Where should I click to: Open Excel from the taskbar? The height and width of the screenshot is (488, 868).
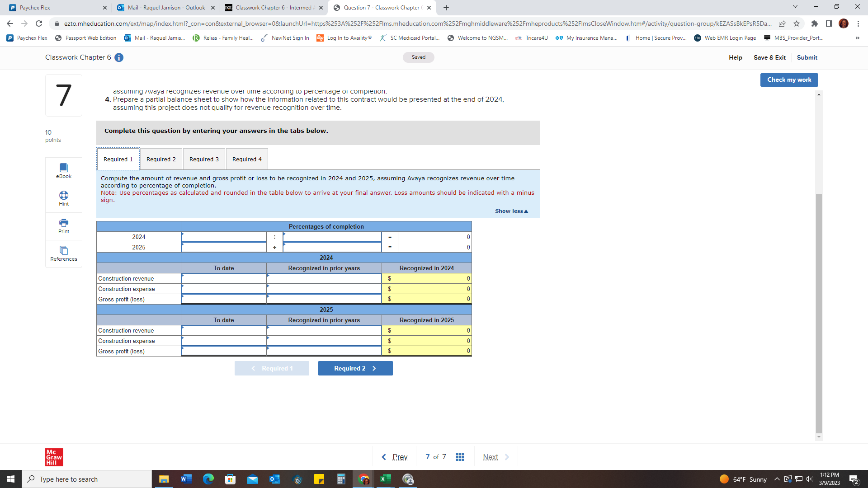coord(386,479)
